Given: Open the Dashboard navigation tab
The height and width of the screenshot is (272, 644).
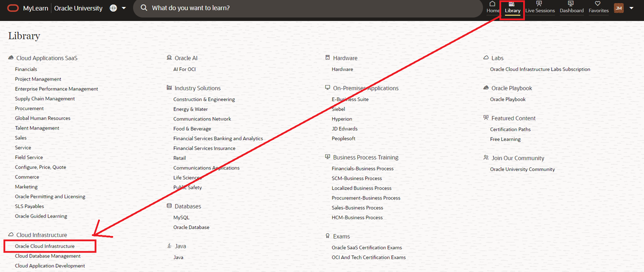Looking at the screenshot, I should (x=572, y=8).
